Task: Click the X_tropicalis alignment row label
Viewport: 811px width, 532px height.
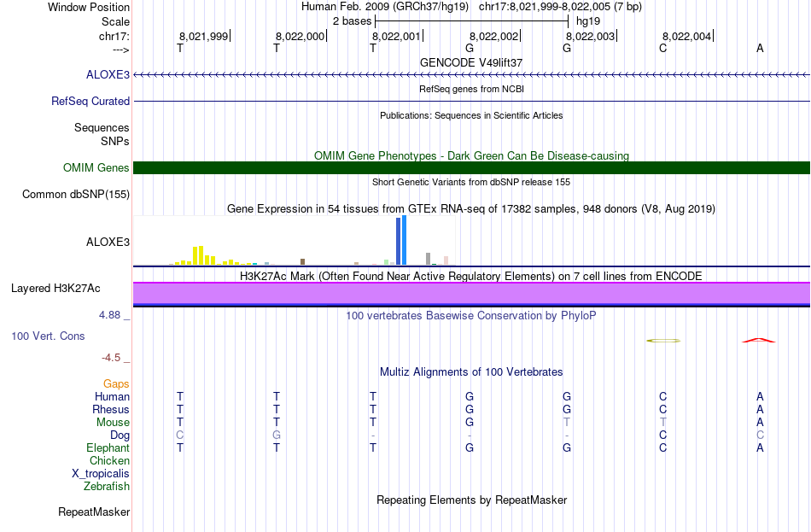Action: pos(101,474)
